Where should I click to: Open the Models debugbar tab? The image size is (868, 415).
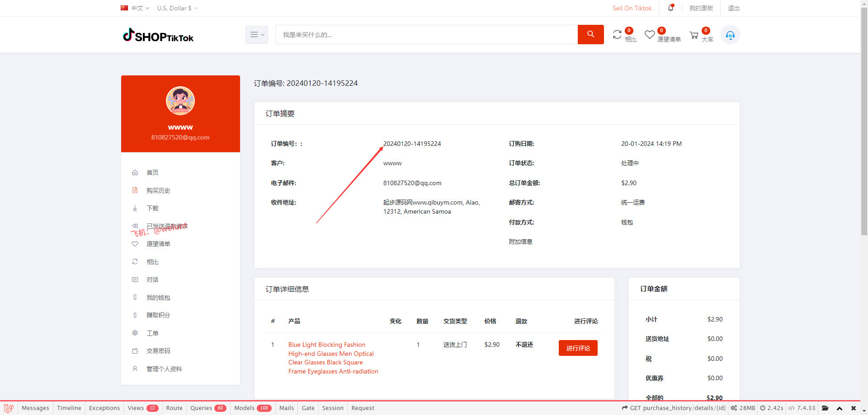click(253, 408)
